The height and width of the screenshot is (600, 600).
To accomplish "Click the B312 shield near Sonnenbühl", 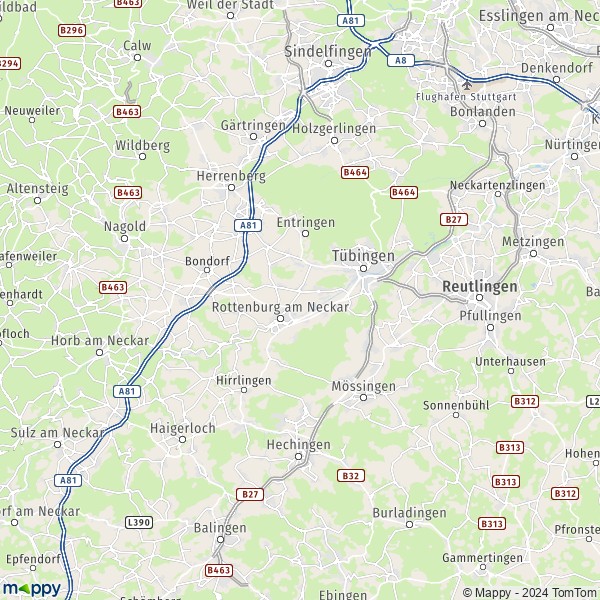I will coord(525,401).
